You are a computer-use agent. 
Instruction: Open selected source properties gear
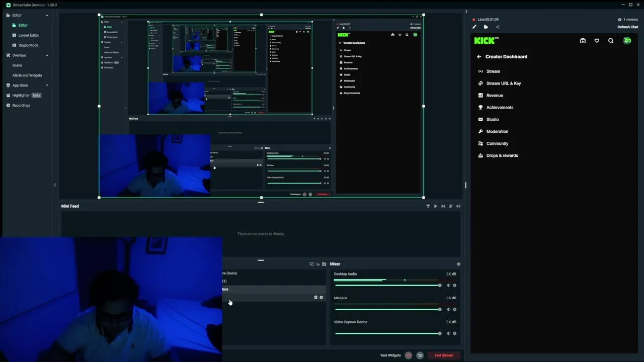pos(321,298)
